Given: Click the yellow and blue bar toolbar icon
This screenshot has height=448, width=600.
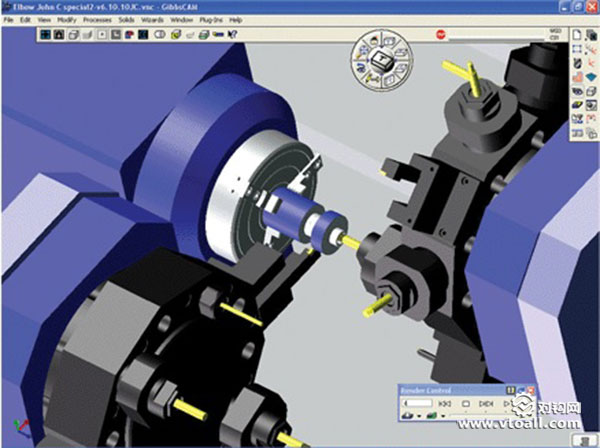Looking at the screenshot, I should (218, 35).
